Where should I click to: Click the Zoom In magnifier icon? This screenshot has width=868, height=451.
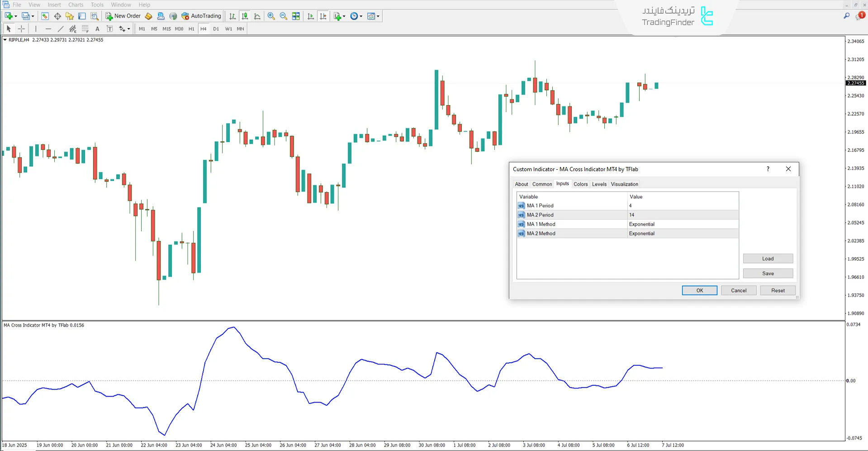pos(271,16)
